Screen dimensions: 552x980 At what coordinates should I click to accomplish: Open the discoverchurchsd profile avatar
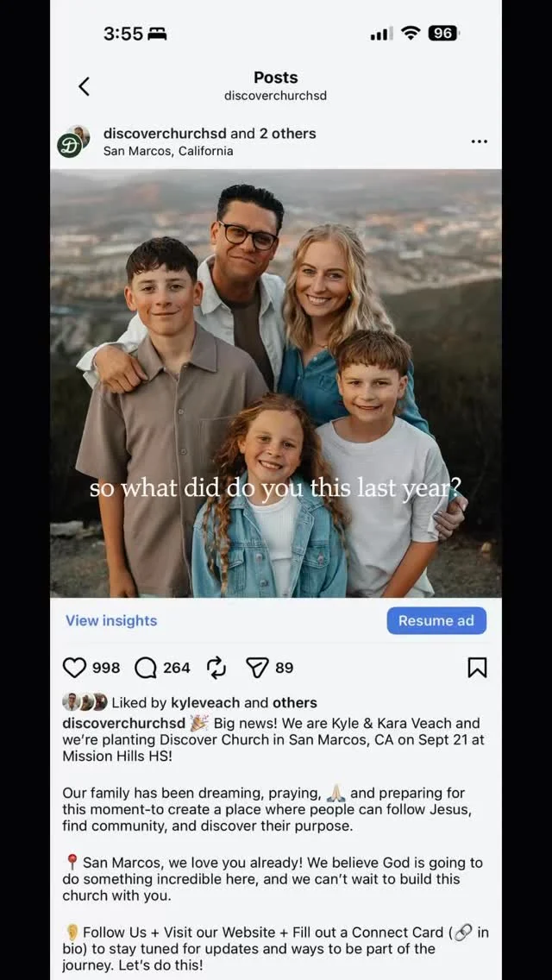coord(73,141)
